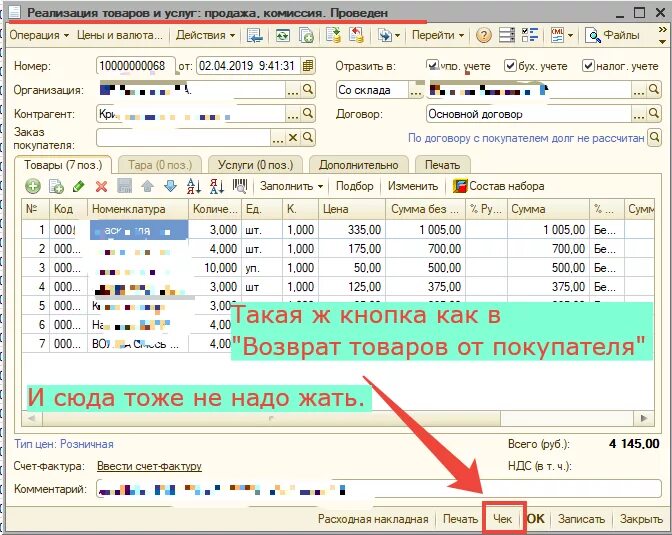Click the Записать button
Screen dimensions: 672x535
pos(581,519)
